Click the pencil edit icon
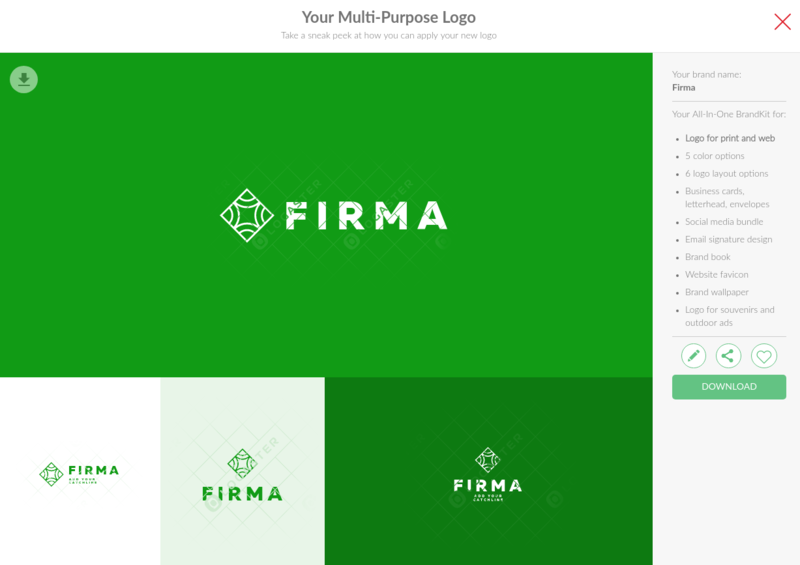Viewport: 800px width, 565px height. [693, 356]
